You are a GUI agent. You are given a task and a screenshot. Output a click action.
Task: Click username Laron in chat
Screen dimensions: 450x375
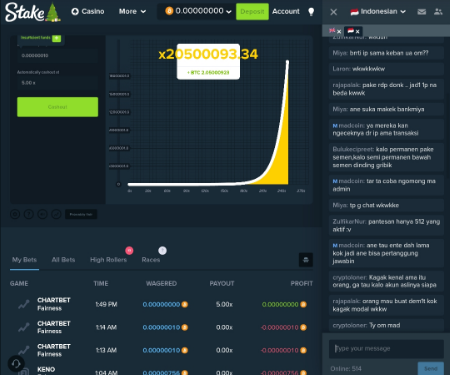point(341,69)
